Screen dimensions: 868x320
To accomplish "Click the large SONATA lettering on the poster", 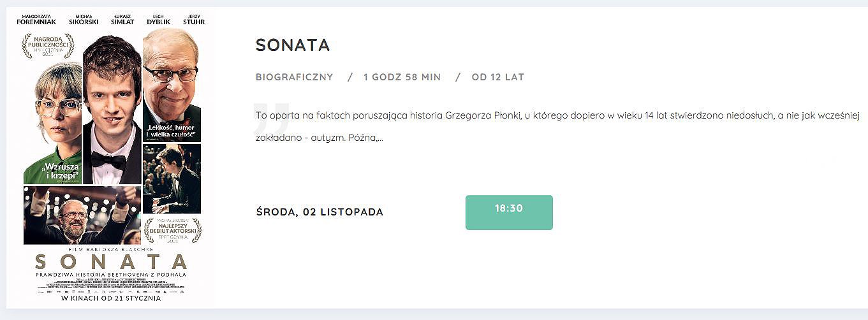I will [x=112, y=262].
